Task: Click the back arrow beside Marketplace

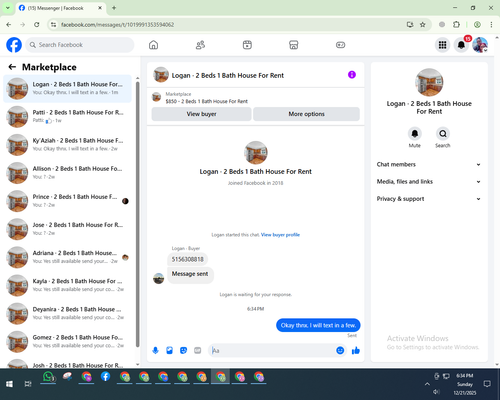Action: (12, 67)
